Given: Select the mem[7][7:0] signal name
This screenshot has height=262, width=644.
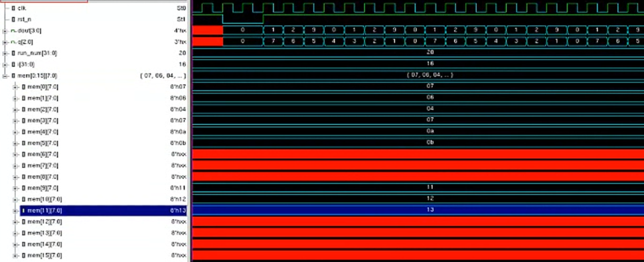Looking at the screenshot, I should pos(42,166).
